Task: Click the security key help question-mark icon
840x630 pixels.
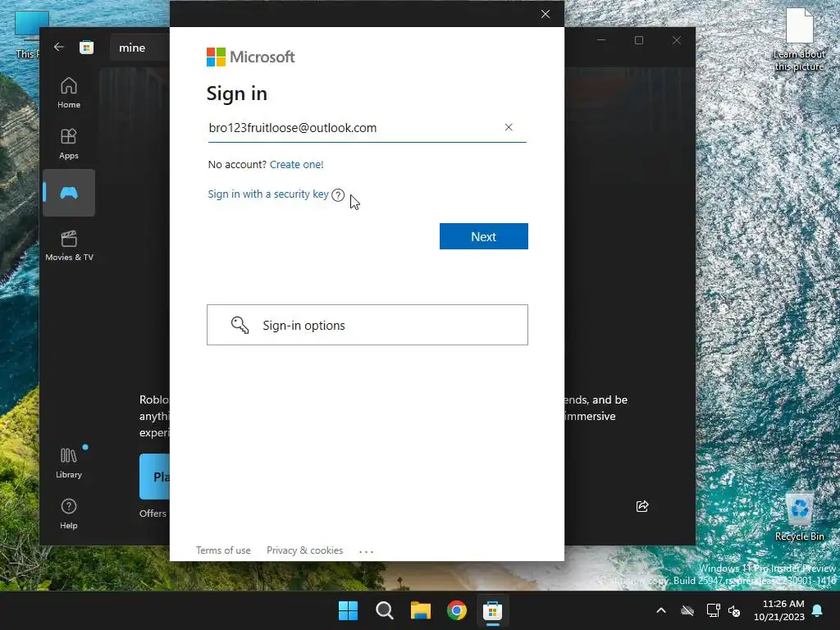Action: point(337,195)
